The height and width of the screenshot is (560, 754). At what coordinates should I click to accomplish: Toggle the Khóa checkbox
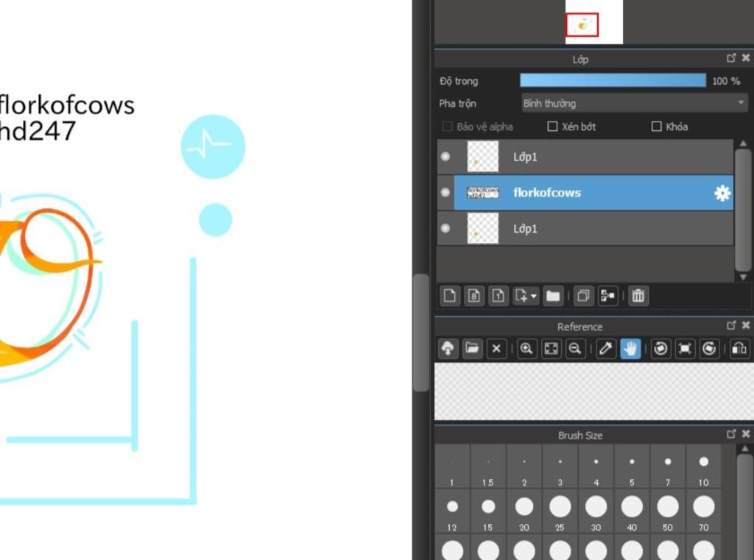[656, 127]
